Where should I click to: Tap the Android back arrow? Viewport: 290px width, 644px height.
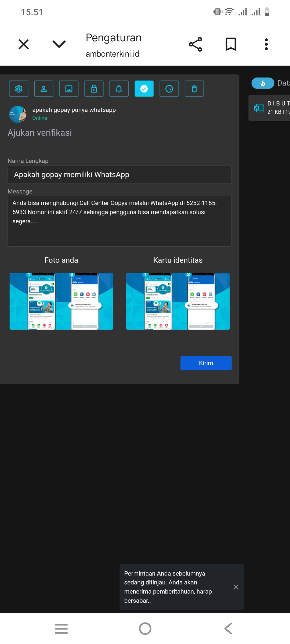click(x=228, y=629)
